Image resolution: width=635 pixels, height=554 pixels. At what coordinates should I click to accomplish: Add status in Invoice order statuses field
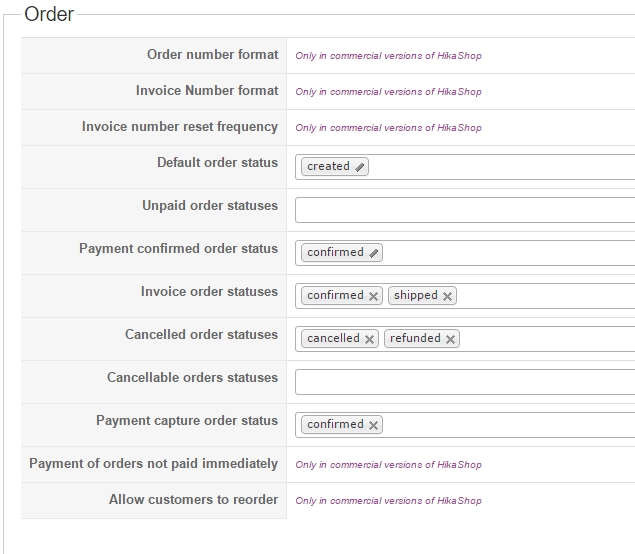pyautogui.click(x=546, y=296)
